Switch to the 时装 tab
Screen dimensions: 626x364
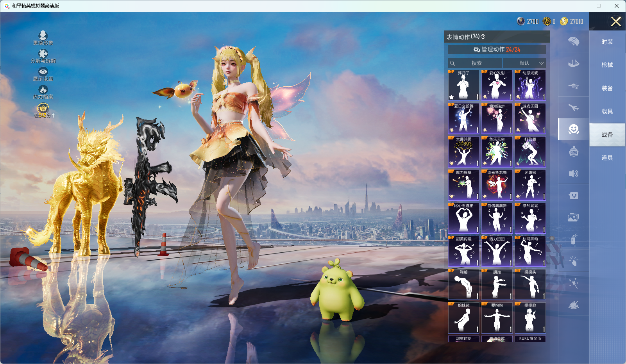tap(607, 42)
